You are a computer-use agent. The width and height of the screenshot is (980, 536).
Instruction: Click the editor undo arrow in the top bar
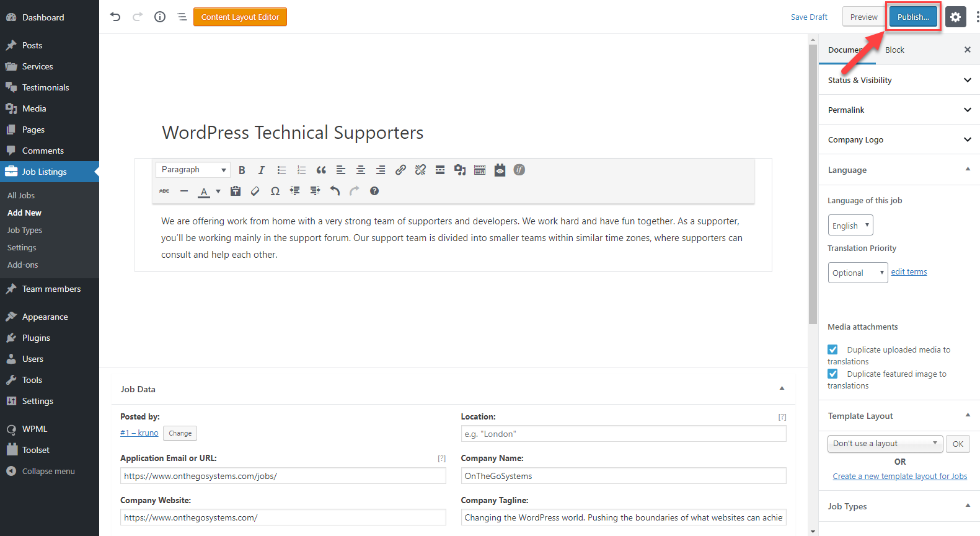pyautogui.click(x=115, y=17)
